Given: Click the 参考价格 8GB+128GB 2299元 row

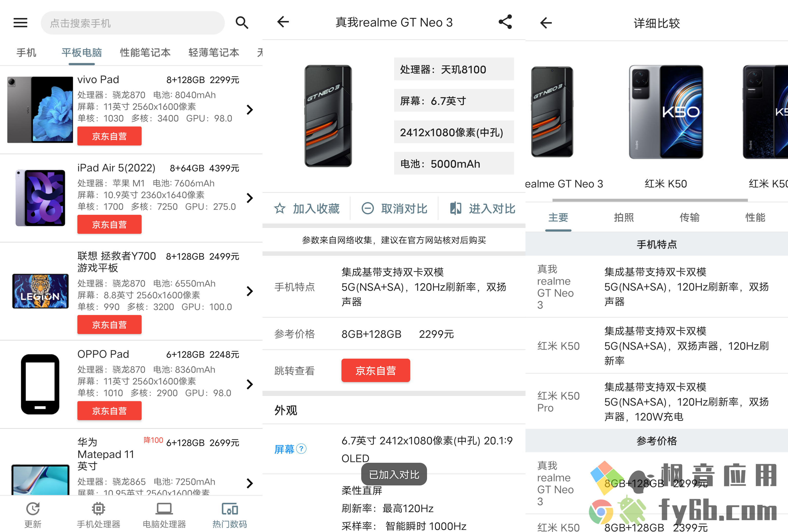Looking at the screenshot, I should pos(394,334).
